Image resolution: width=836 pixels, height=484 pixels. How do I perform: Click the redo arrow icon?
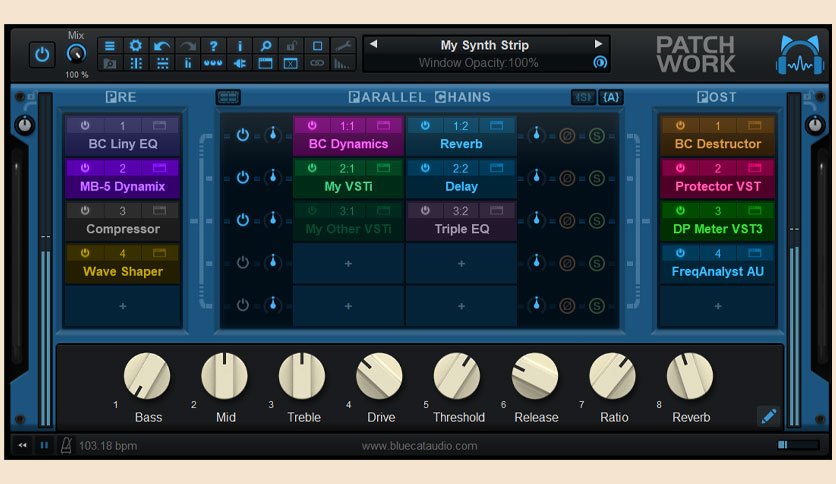point(188,46)
